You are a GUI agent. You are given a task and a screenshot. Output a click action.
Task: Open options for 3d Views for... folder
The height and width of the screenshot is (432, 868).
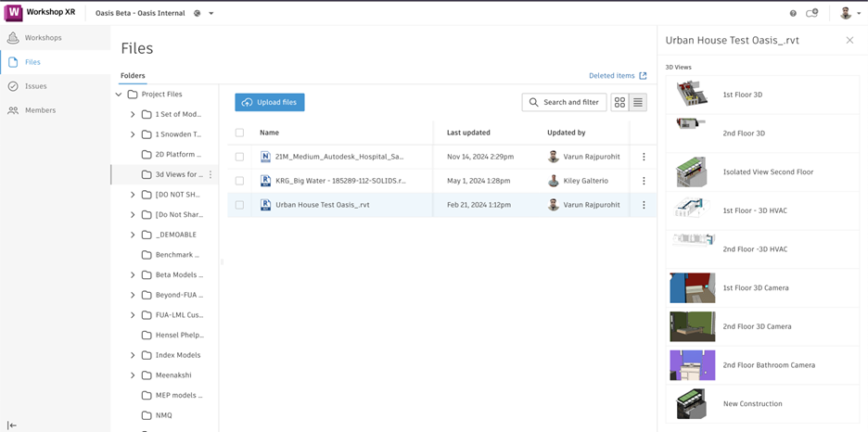click(x=210, y=175)
